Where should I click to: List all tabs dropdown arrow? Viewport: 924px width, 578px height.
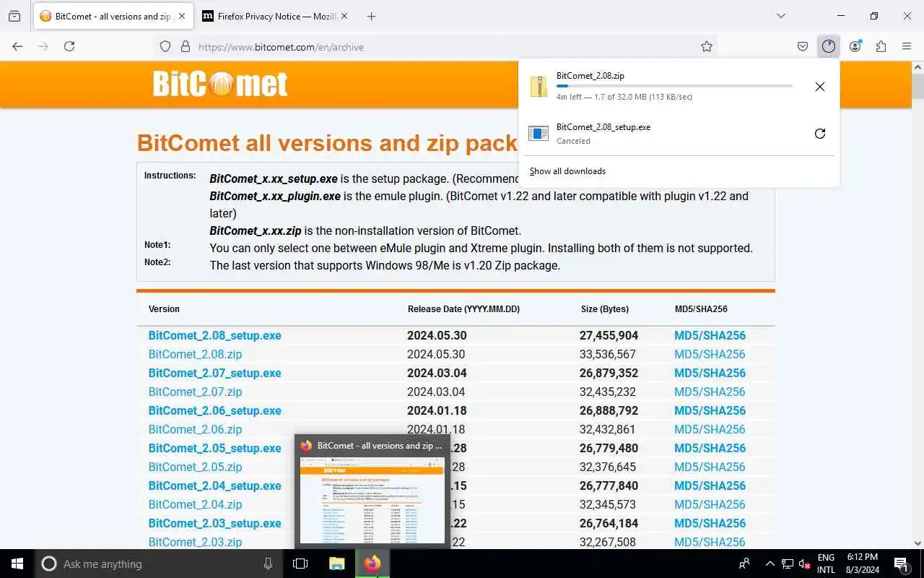780,16
